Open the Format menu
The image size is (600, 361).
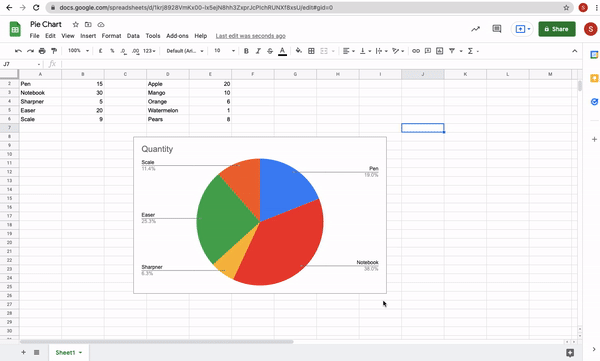click(111, 36)
